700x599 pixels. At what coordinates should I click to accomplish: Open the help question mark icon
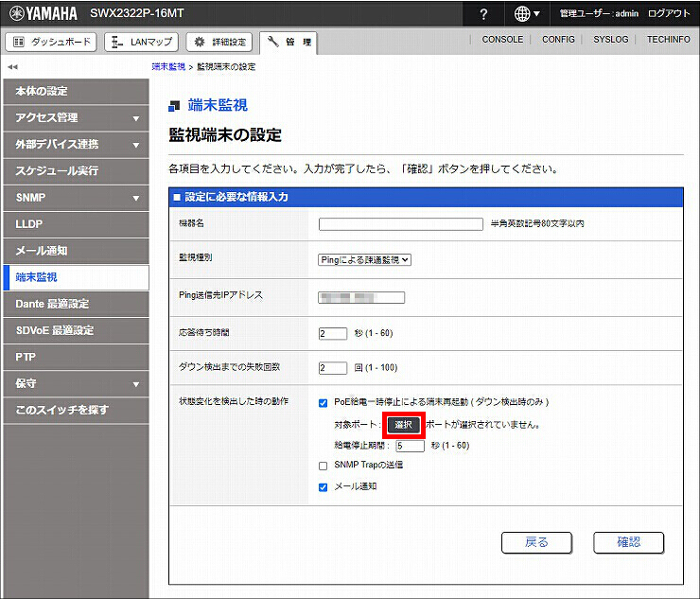483,14
